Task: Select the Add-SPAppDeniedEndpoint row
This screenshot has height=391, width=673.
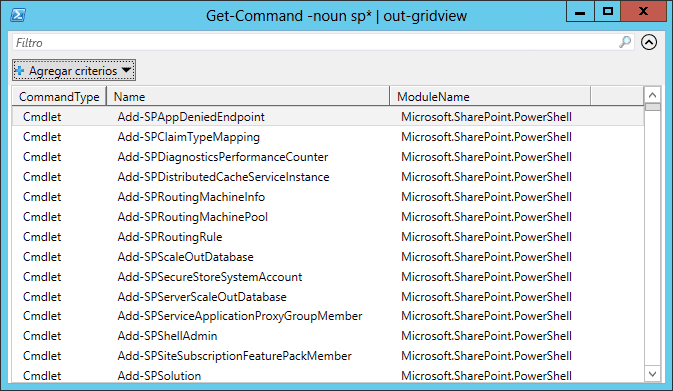Action: [328, 117]
